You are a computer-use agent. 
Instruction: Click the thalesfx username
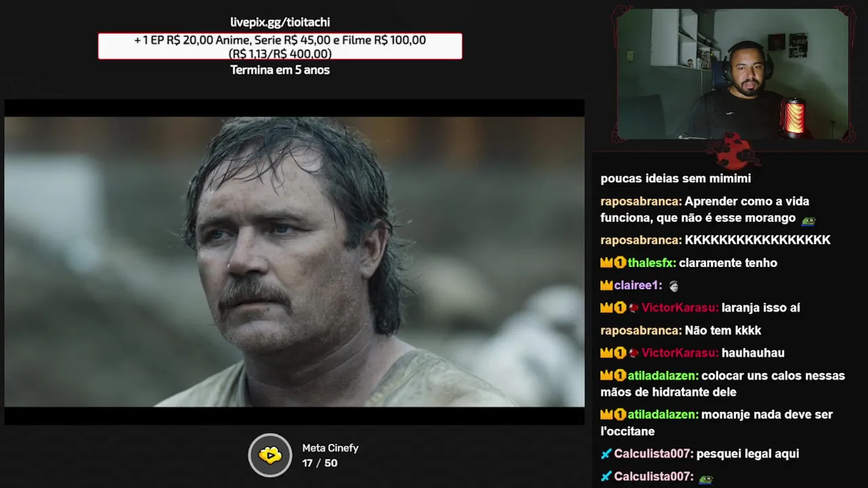coord(652,263)
